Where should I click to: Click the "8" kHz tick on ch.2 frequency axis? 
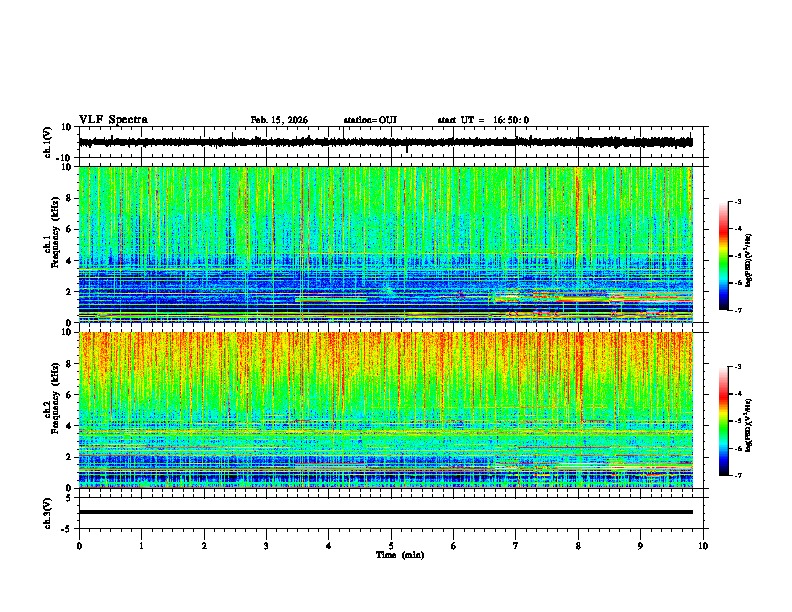click(x=69, y=364)
